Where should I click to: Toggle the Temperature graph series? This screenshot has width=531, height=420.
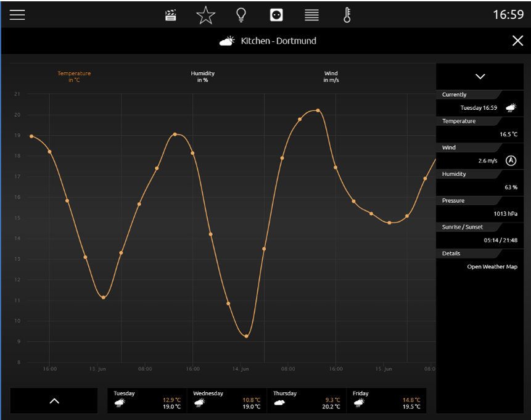(x=74, y=76)
